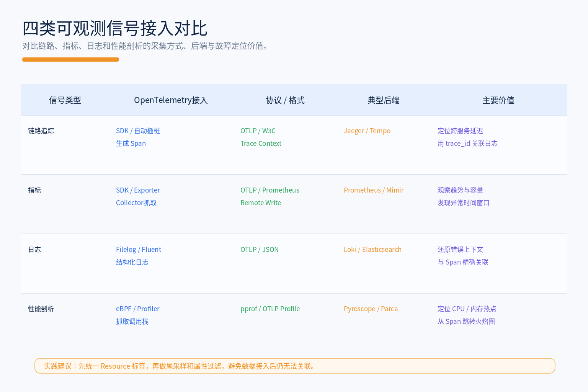Click the 协议 / 格式 column header
Viewport: 588px width, 392px height.
285,100
